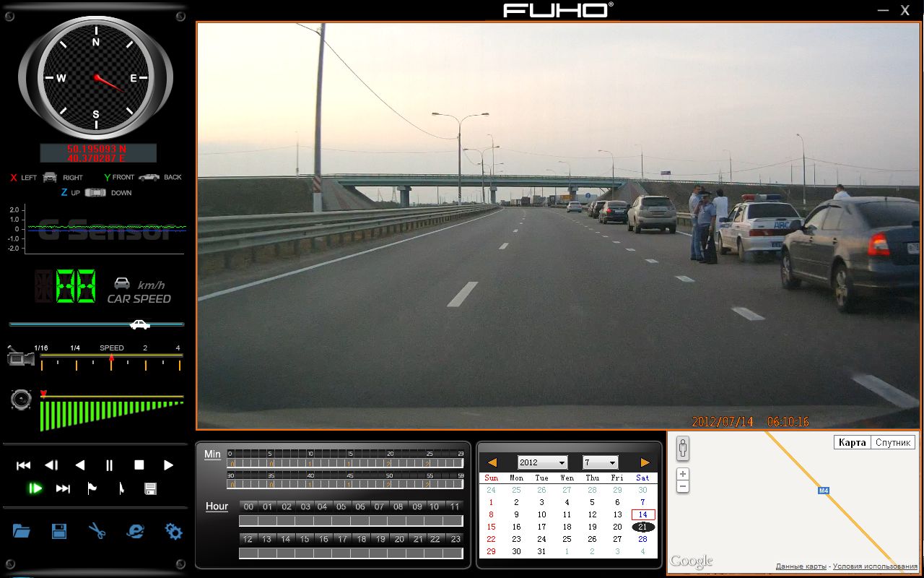
Task: Open the Internet Explorer icon
Action: click(135, 532)
